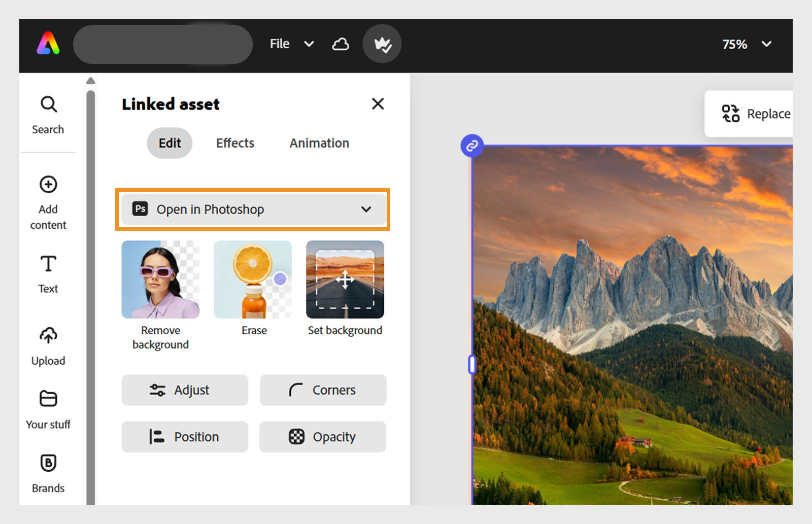This screenshot has height=524, width=812.
Task: Select the Set background thumbnail
Action: [x=345, y=280]
